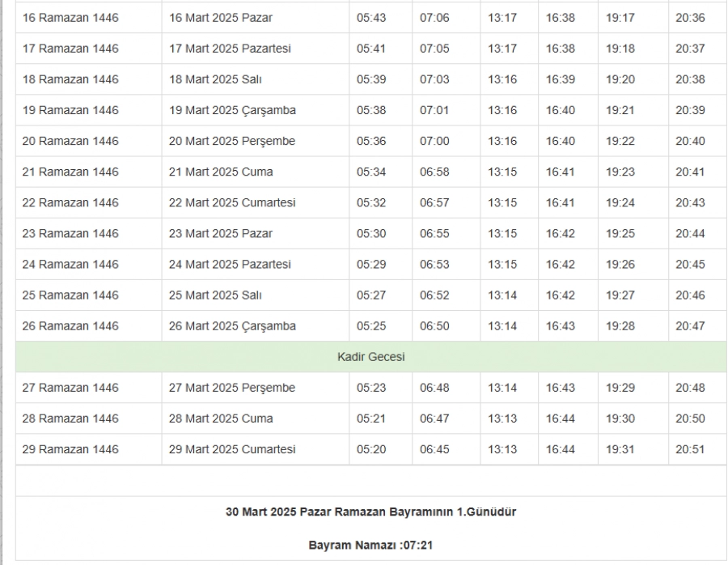Click 05:20 time in 29 Mart row

(x=370, y=449)
